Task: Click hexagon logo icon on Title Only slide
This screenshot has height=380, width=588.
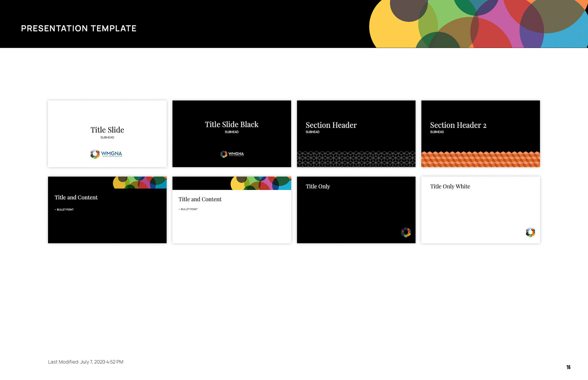Action: pyautogui.click(x=406, y=232)
